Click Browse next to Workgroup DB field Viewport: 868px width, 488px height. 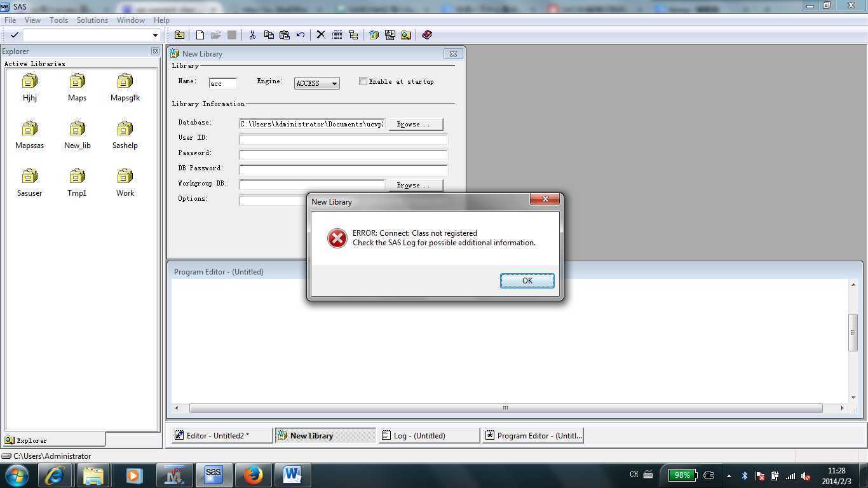416,185
